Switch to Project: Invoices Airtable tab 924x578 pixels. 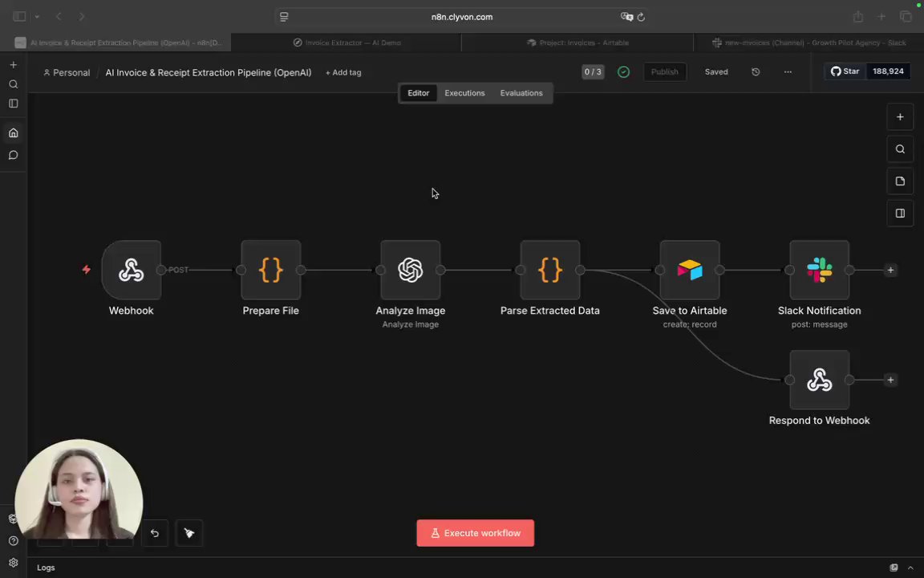(577, 43)
